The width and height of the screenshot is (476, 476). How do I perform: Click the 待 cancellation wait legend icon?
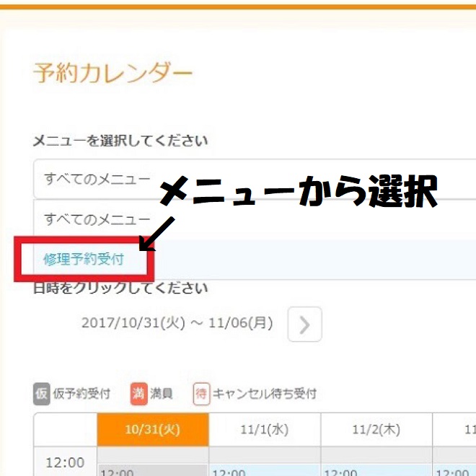201,394
